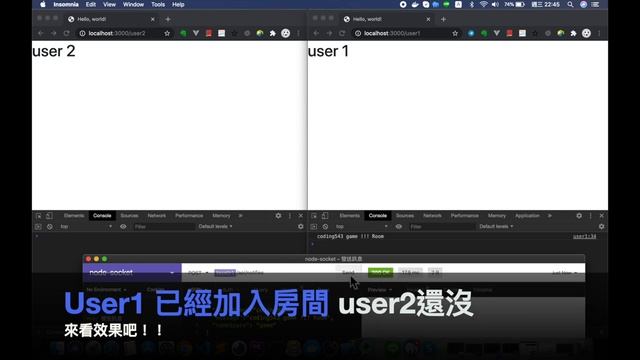Screen dimensions: 640x360
Task: Clear console in user1 DevTools
Action: pyautogui.click(x=325, y=227)
